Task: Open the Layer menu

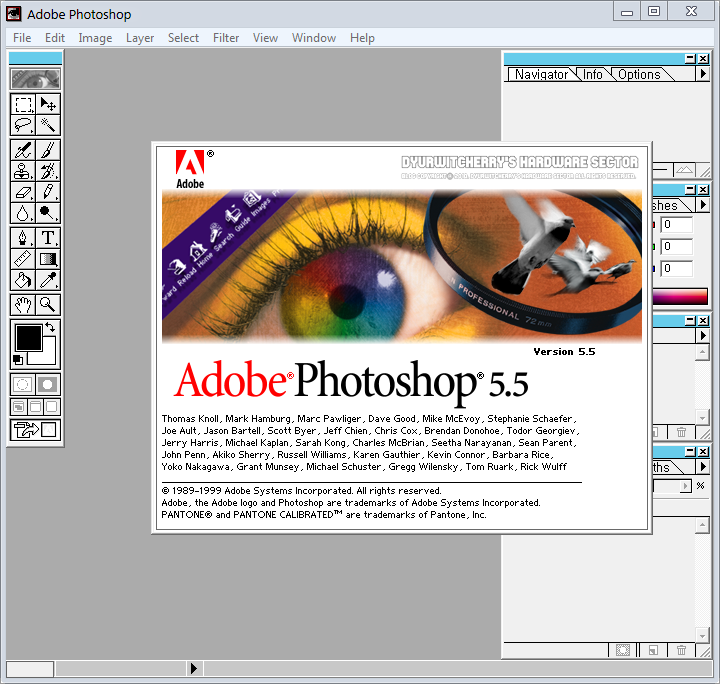Action: point(140,38)
